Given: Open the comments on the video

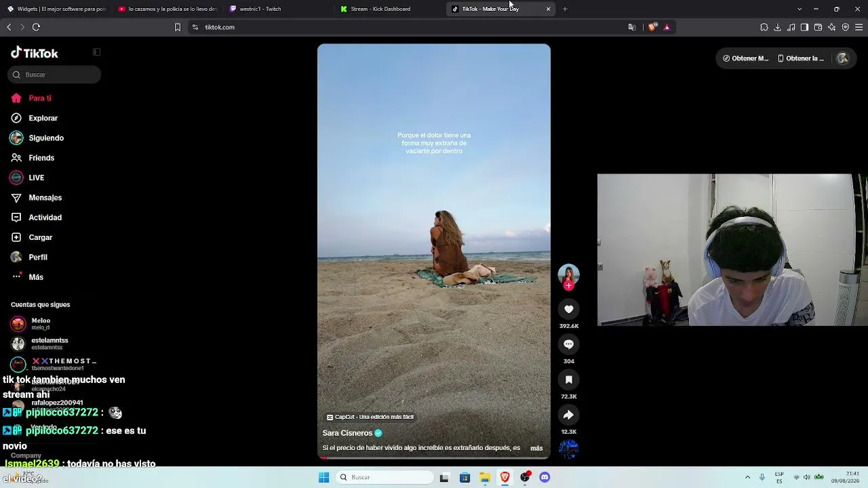Looking at the screenshot, I should 568,344.
